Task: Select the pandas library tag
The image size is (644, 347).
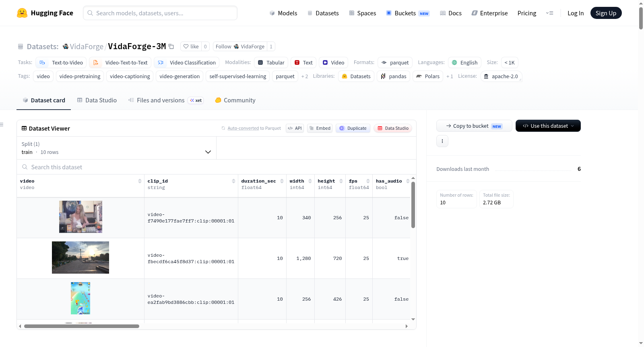Action: [394, 76]
